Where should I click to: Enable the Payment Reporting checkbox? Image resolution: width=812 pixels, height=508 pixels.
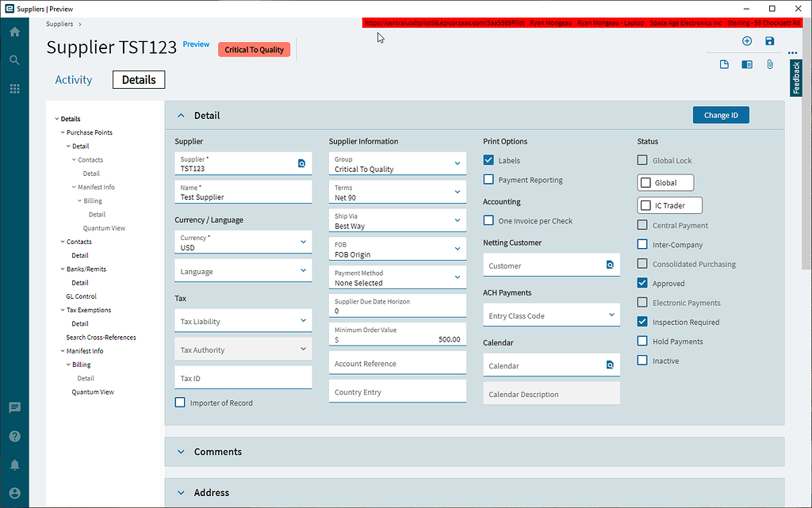tap(488, 179)
